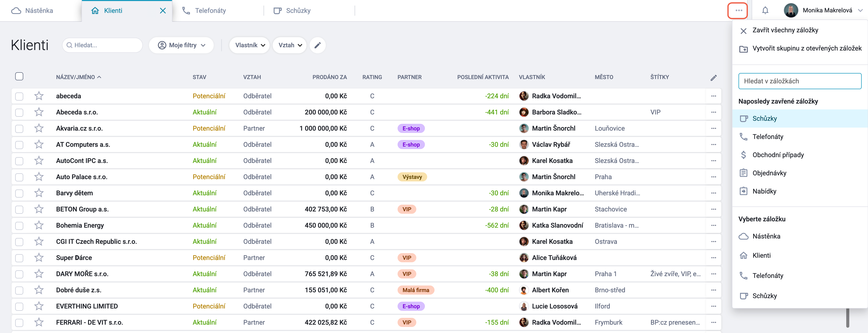This screenshot has height=333, width=868.
Task: Check the abeceda row checkbox
Action: 19,96
